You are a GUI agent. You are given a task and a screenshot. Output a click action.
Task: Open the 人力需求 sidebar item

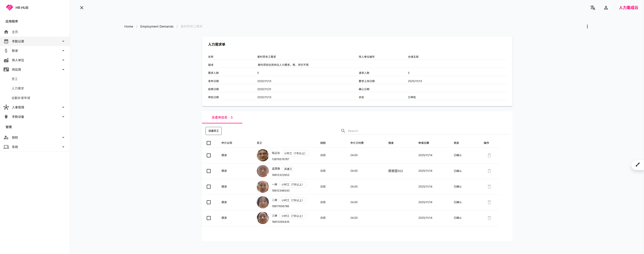[18, 88]
